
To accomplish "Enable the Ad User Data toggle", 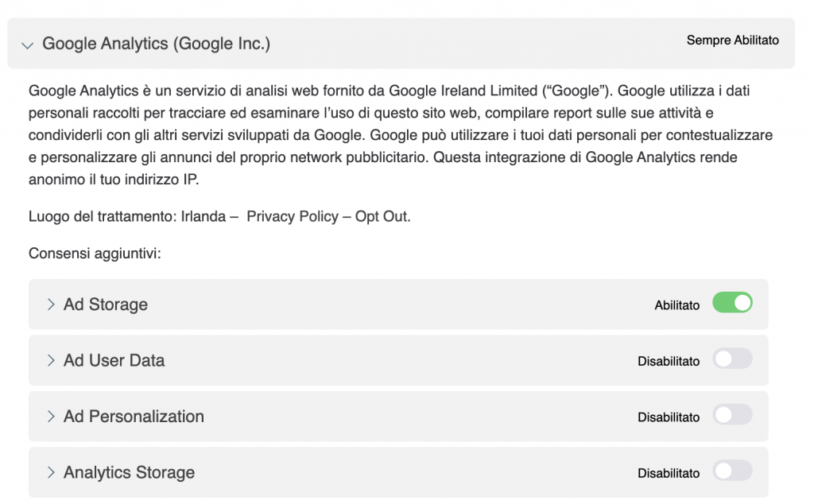I will tap(732, 359).
